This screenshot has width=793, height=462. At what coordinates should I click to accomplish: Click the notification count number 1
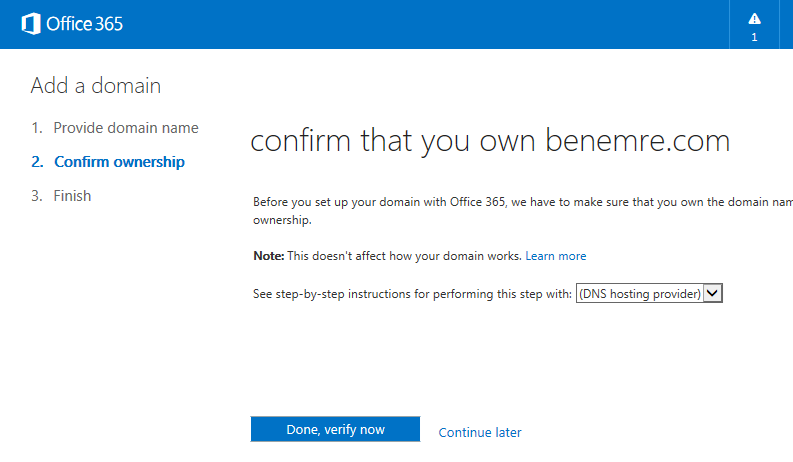pyautogui.click(x=754, y=37)
